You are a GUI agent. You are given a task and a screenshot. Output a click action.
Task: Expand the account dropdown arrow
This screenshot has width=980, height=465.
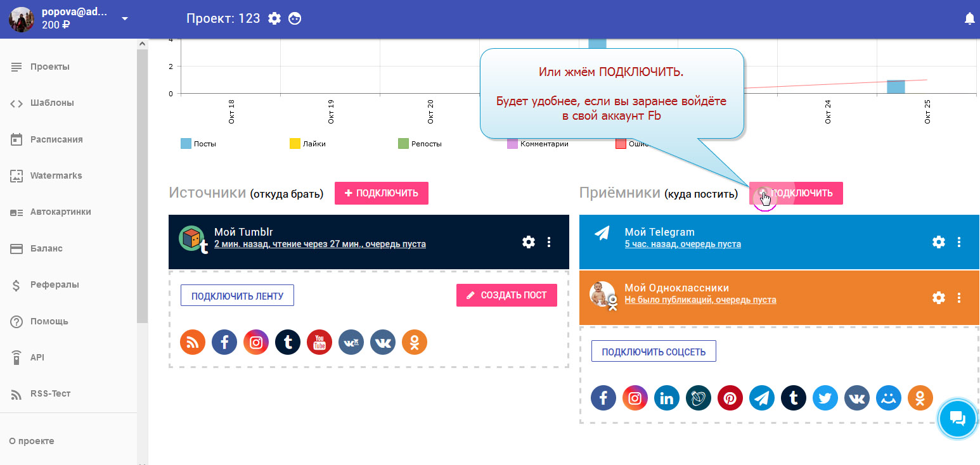pyautogui.click(x=125, y=18)
